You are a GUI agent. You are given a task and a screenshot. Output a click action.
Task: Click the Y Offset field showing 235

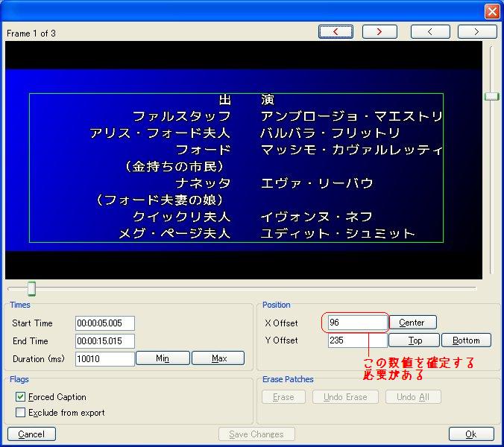[x=357, y=340]
